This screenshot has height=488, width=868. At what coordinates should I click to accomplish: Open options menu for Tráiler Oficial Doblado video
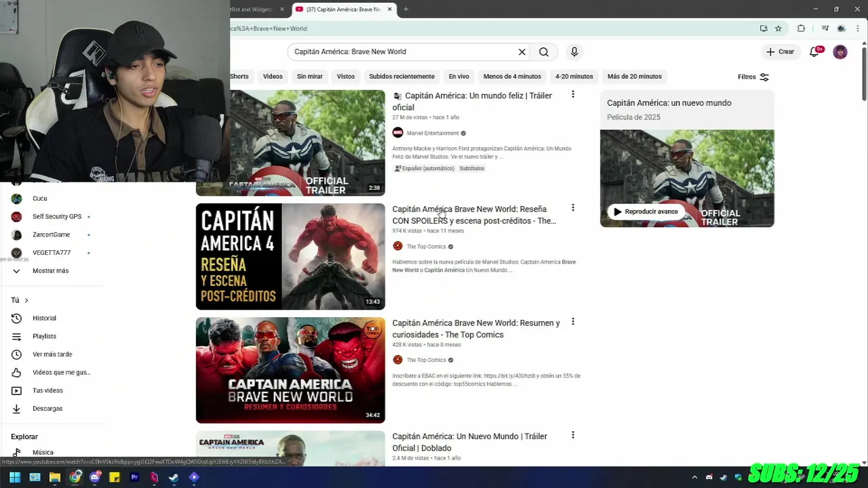click(573, 434)
